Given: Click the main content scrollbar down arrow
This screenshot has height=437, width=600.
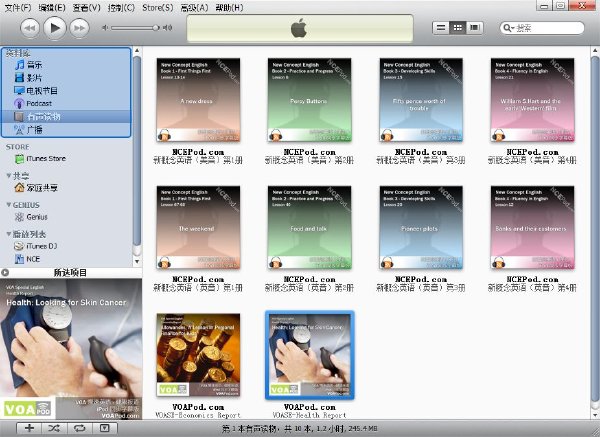Looking at the screenshot, I should tap(595, 415).
